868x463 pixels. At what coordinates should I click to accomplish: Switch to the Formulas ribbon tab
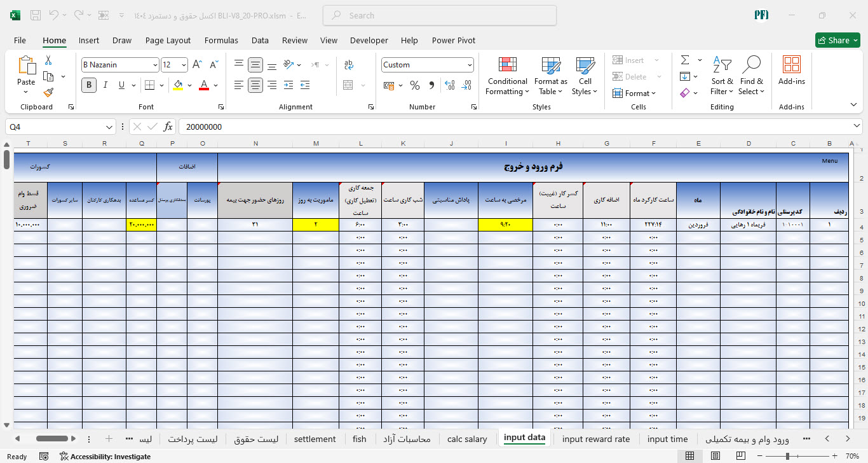pos(221,40)
